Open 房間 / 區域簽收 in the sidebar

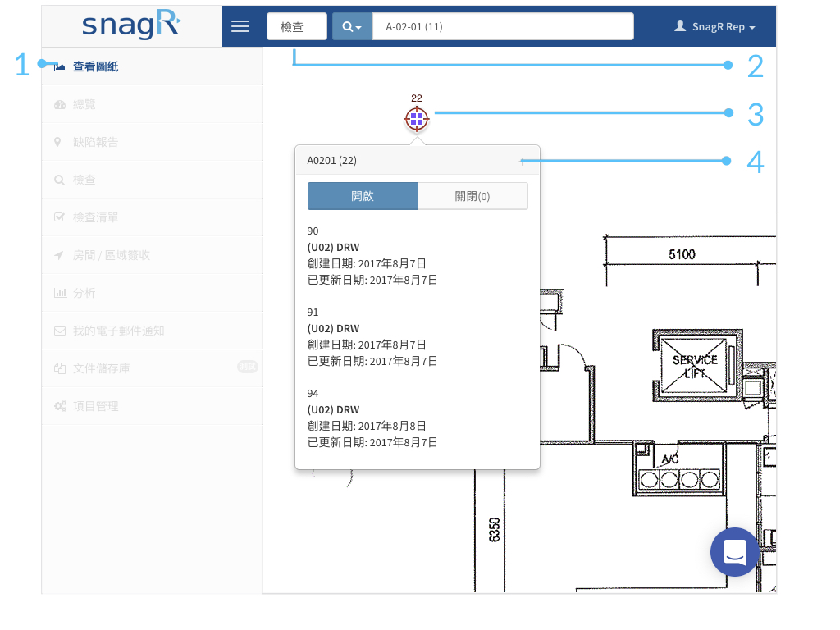point(152,255)
